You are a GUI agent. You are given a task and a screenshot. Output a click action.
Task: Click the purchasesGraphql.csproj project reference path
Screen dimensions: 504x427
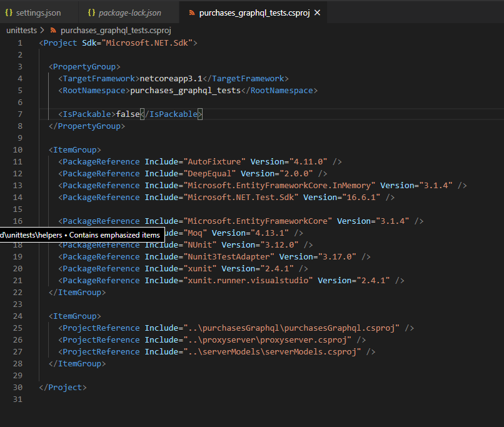[x=291, y=328]
